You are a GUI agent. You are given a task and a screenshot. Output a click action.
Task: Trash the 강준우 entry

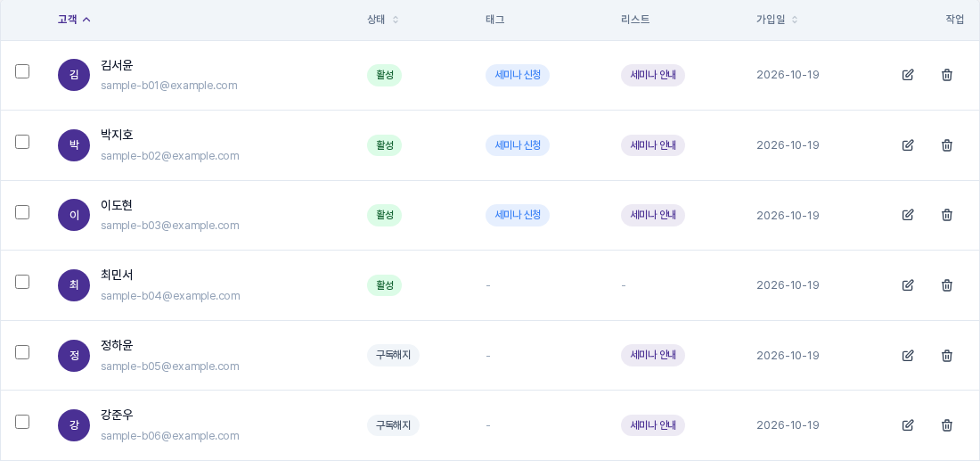[947, 425]
